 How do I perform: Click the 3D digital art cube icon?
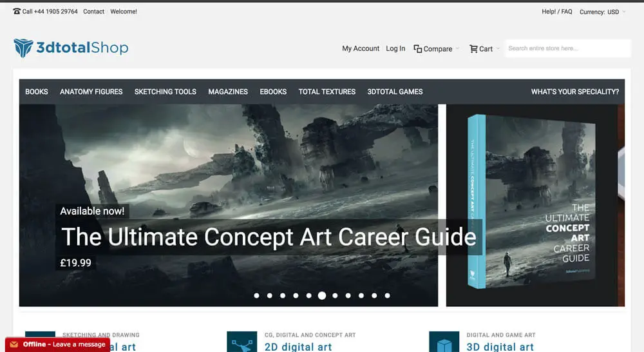[x=444, y=342]
